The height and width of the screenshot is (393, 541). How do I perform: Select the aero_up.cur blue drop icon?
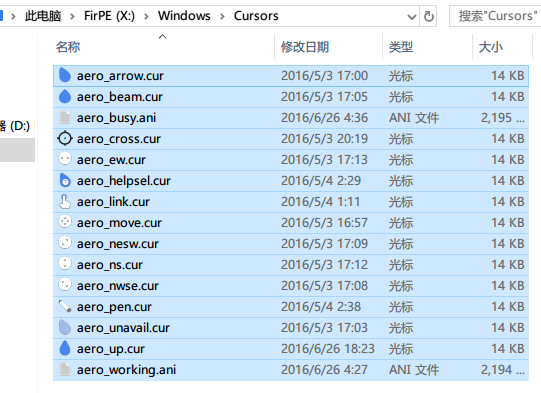[65, 348]
